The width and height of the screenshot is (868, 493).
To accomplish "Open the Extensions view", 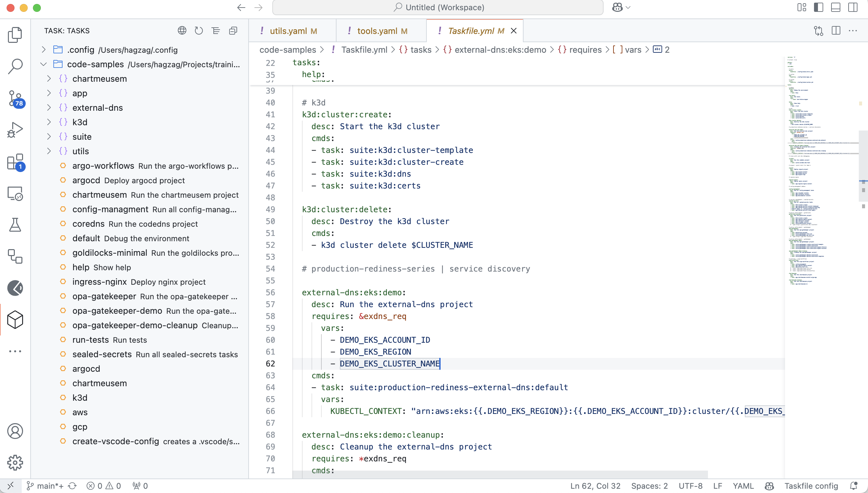I will (x=15, y=162).
